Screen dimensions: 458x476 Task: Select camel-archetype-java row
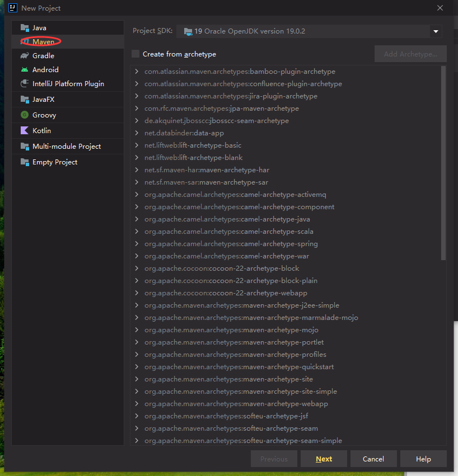click(x=286, y=219)
